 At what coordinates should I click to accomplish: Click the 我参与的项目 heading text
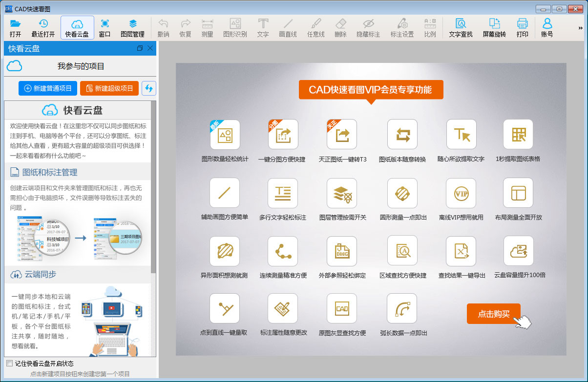[81, 66]
